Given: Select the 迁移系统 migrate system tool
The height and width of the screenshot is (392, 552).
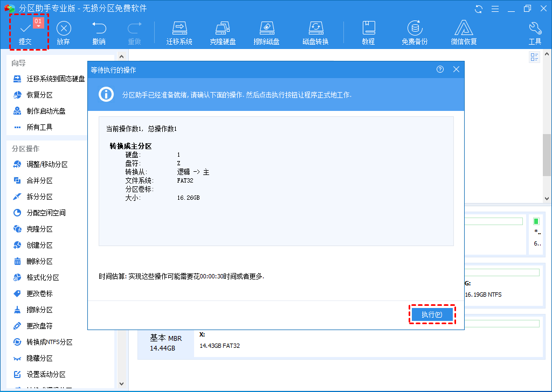Looking at the screenshot, I should [x=180, y=32].
